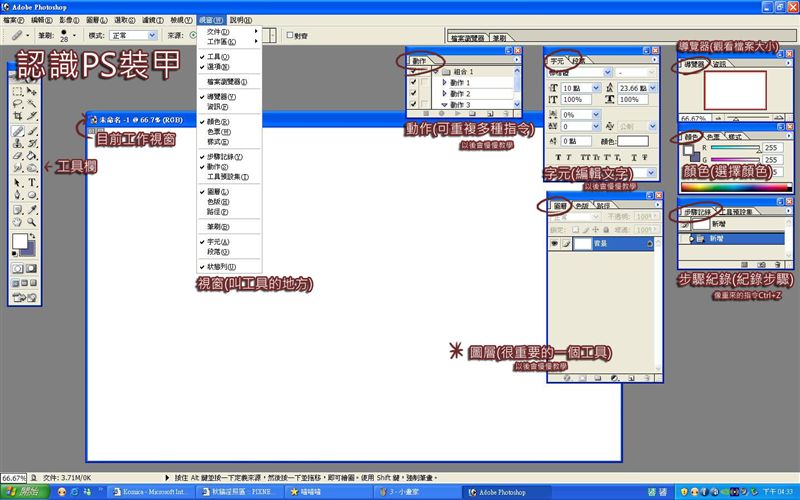Select the Magic Wand tool
Image resolution: width=800 pixels, height=500 pixels.
(32, 104)
